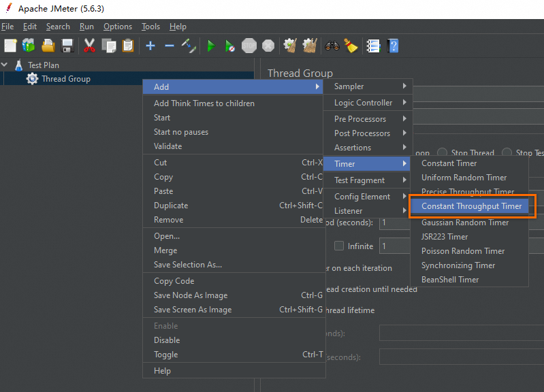The height and width of the screenshot is (392, 544).
Task: Collapse the Test Plan tree node
Action: [5, 65]
